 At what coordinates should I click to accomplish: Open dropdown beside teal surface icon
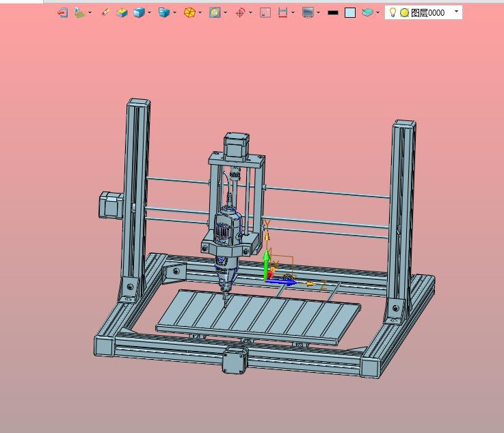[x=377, y=13]
